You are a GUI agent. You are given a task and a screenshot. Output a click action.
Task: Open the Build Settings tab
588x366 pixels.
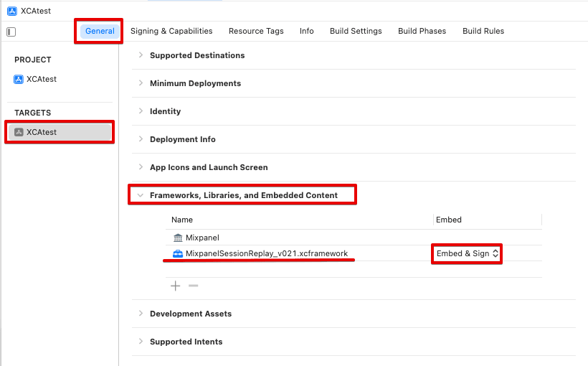(x=356, y=31)
